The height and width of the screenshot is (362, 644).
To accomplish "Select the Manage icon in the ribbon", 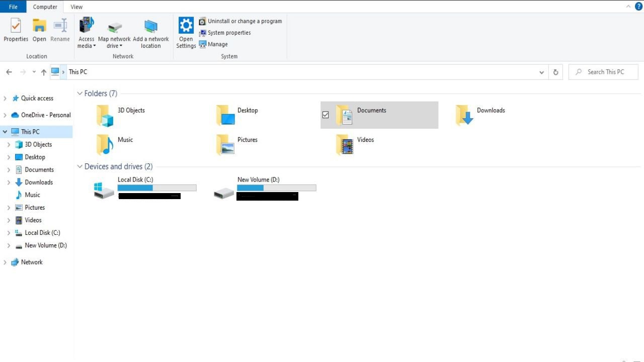I will tap(213, 44).
